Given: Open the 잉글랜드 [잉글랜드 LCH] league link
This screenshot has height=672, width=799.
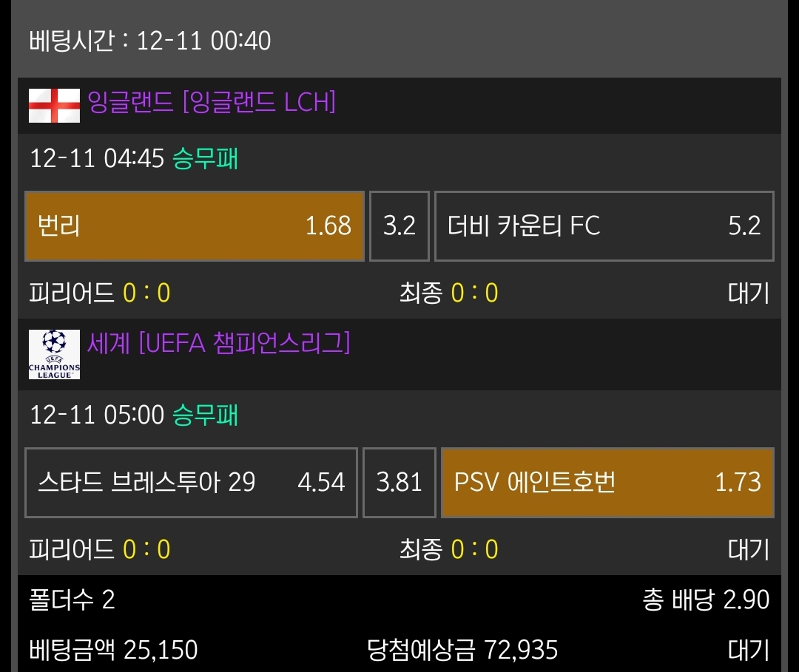Looking at the screenshot, I should pos(212,102).
